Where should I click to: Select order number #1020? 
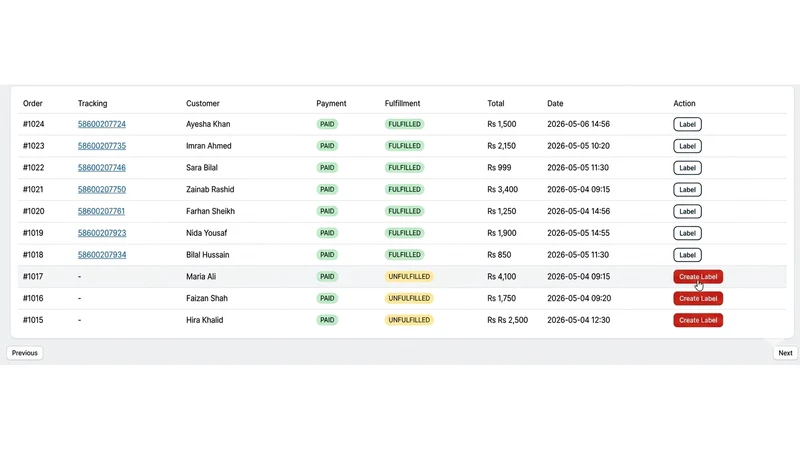click(x=34, y=211)
